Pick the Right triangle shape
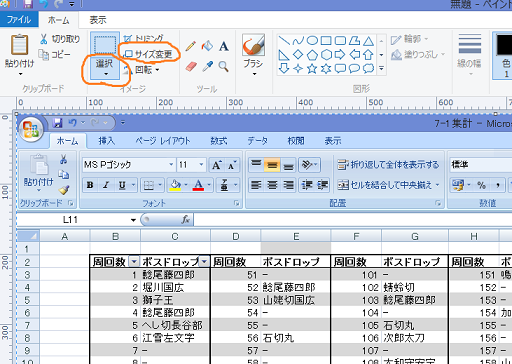The image size is (512, 364). coord(284,55)
